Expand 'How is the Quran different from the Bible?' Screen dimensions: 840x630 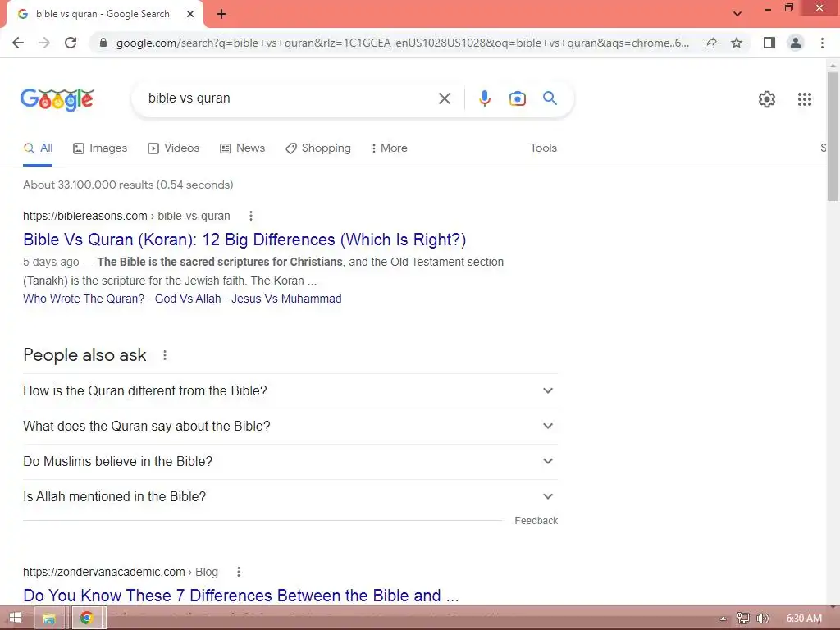pyautogui.click(x=290, y=391)
